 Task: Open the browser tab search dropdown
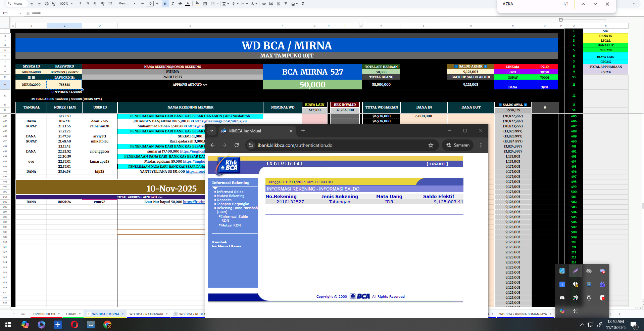(x=212, y=131)
